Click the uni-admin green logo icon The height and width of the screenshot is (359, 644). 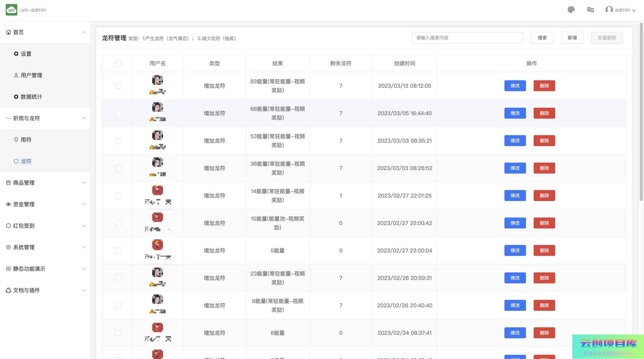11,10
